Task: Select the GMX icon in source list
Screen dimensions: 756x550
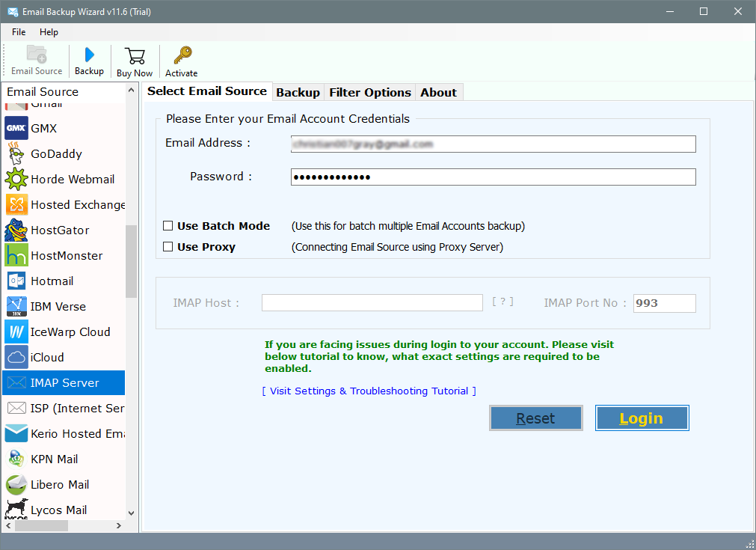Action: pos(16,129)
